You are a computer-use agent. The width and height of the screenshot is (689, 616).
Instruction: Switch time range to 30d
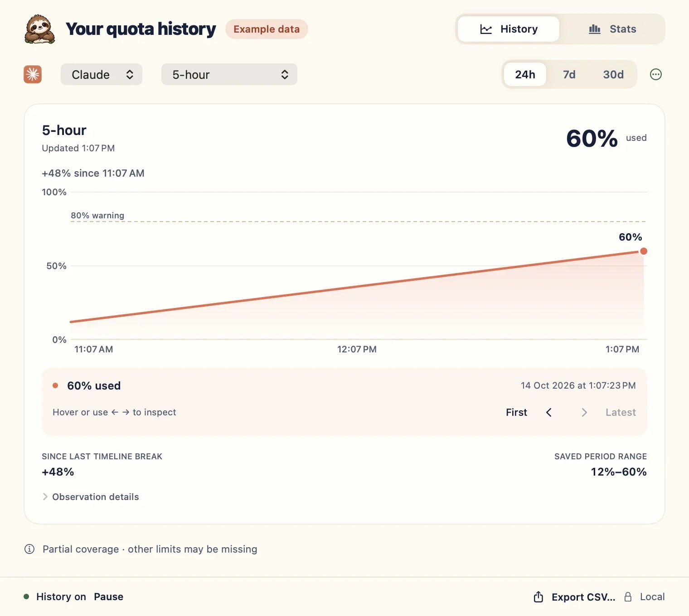pyautogui.click(x=613, y=74)
